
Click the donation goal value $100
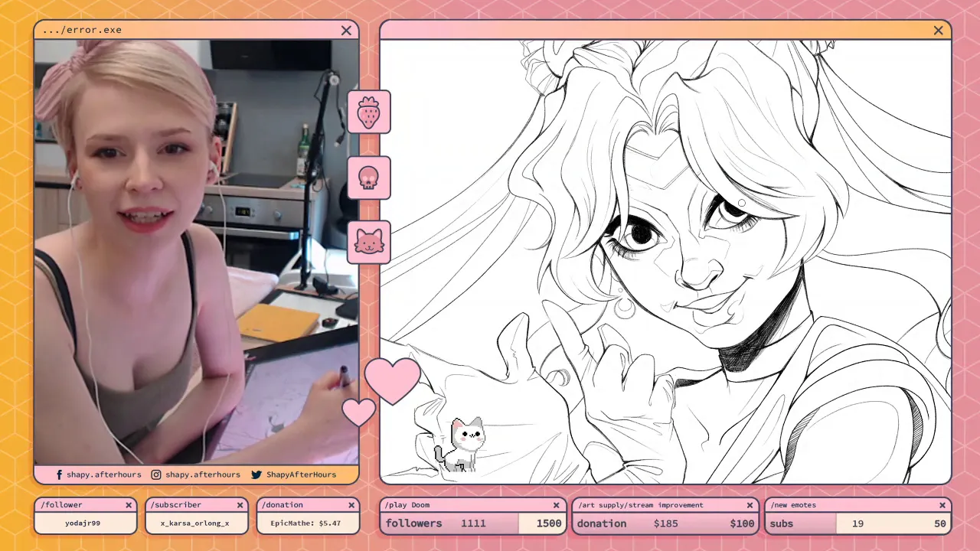pyautogui.click(x=742, y=523)
